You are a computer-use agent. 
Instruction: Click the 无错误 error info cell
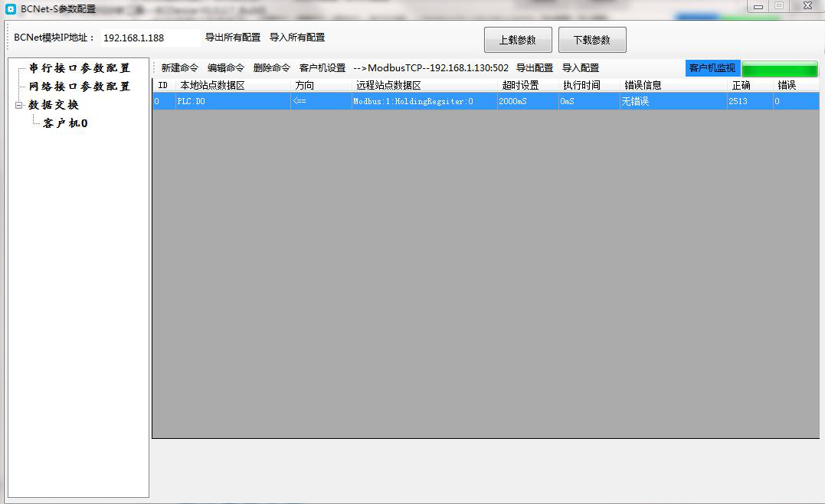[673, 101]
